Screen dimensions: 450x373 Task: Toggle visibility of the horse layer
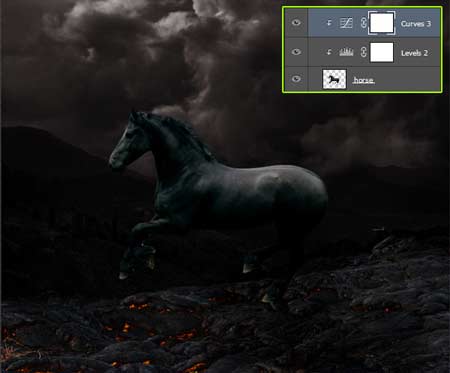(x=296, y=79)
